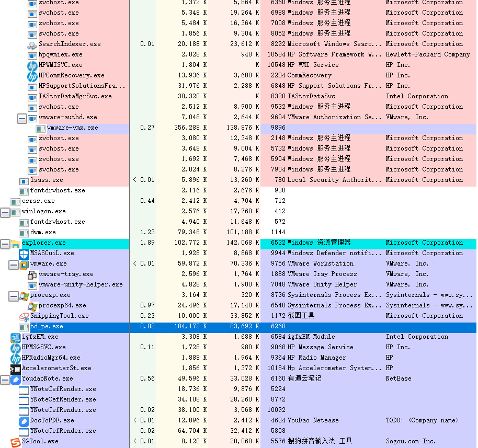This screenshot has width=478, height=448.
Task: Click the SnippingTool.exe scissors icon
Action: click(24, 317)
